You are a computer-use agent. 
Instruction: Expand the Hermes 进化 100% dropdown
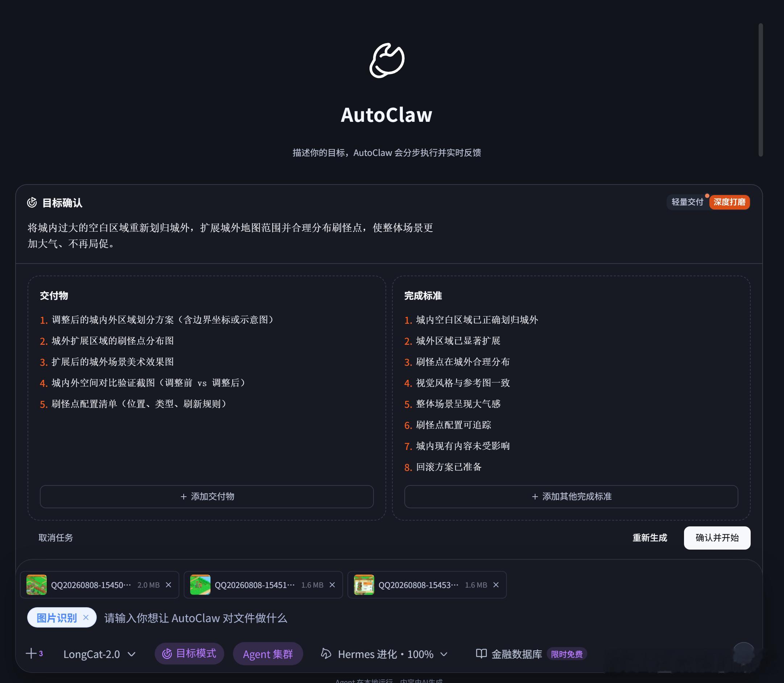385,654
